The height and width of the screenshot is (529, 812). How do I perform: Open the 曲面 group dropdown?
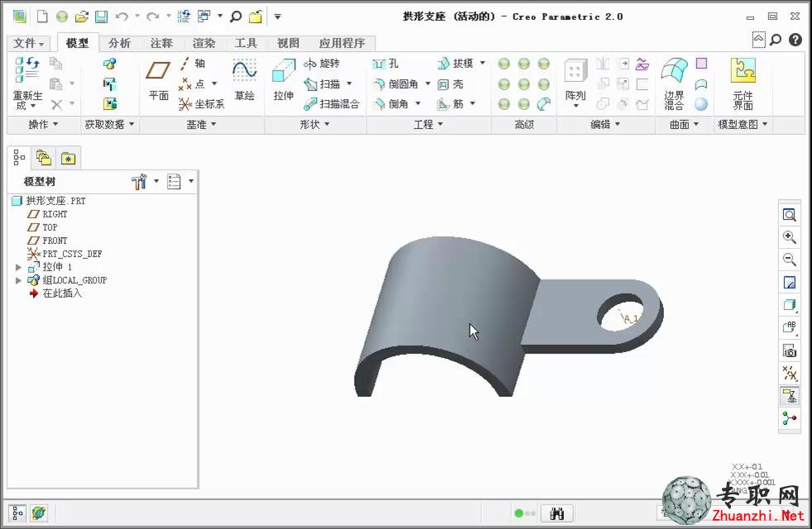pos(684,124)
